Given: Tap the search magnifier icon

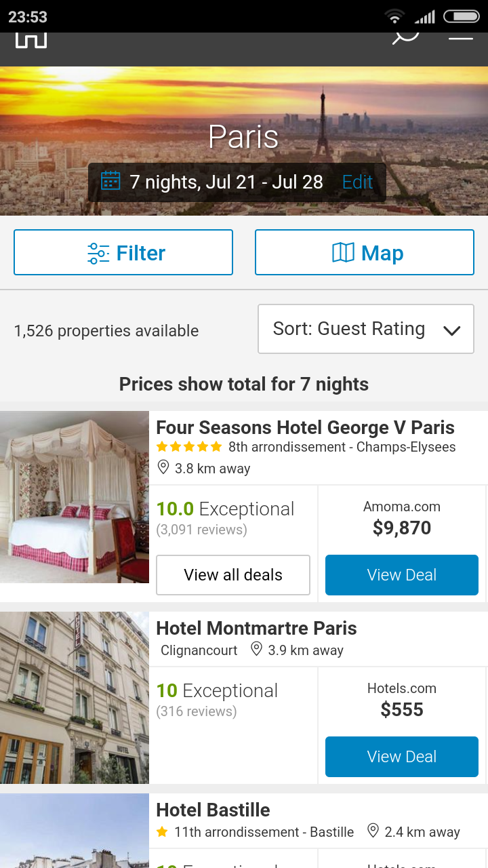Looking at the screenshot, I should point(405,35).
